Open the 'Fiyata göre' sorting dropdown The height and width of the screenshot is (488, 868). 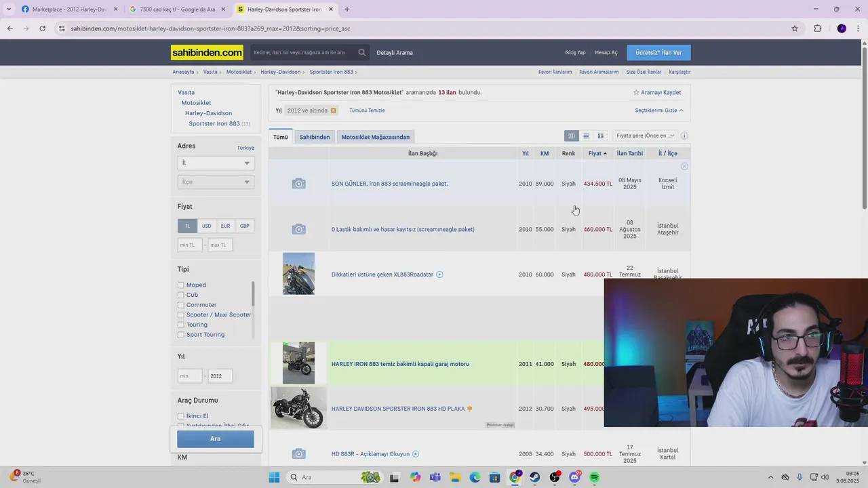point(645,136)
